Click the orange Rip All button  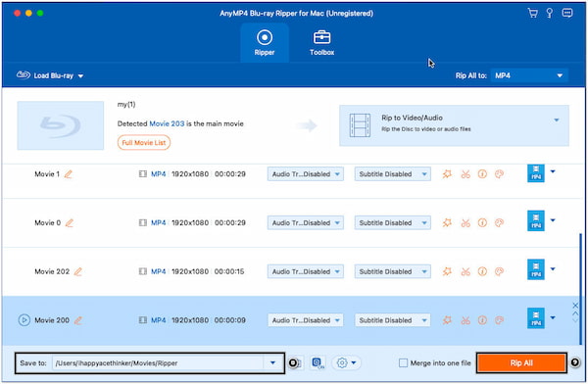521,363
